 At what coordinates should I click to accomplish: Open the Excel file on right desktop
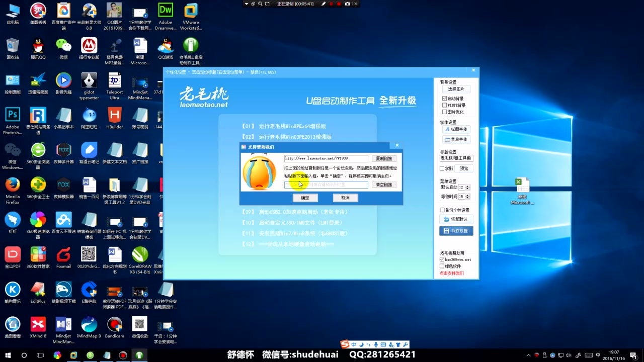(522, 191)
